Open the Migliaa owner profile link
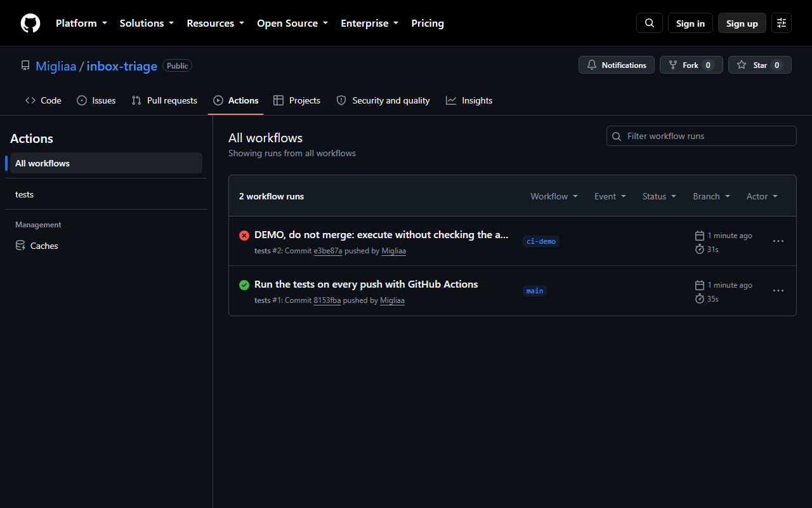The height and width of the screenshot is (508, 812). pos(56,66)
